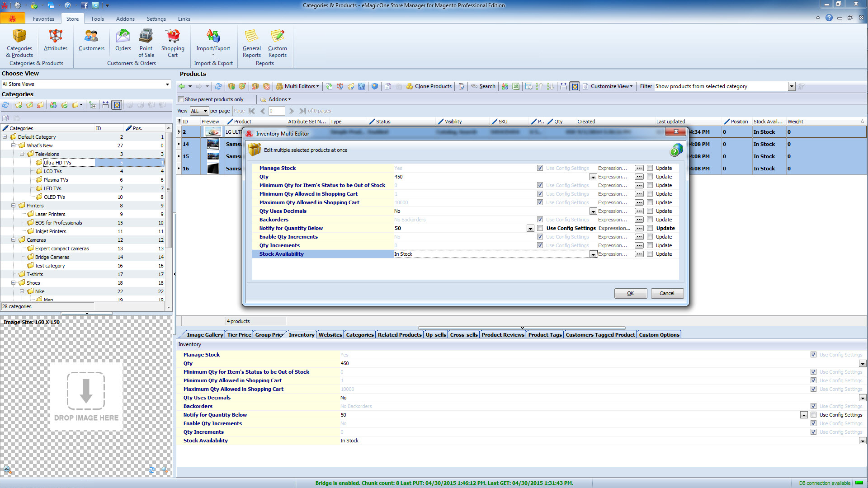Switch to the Image Gallery tab
The height and width of the screenshot is (488, 868).
[205, 335]
